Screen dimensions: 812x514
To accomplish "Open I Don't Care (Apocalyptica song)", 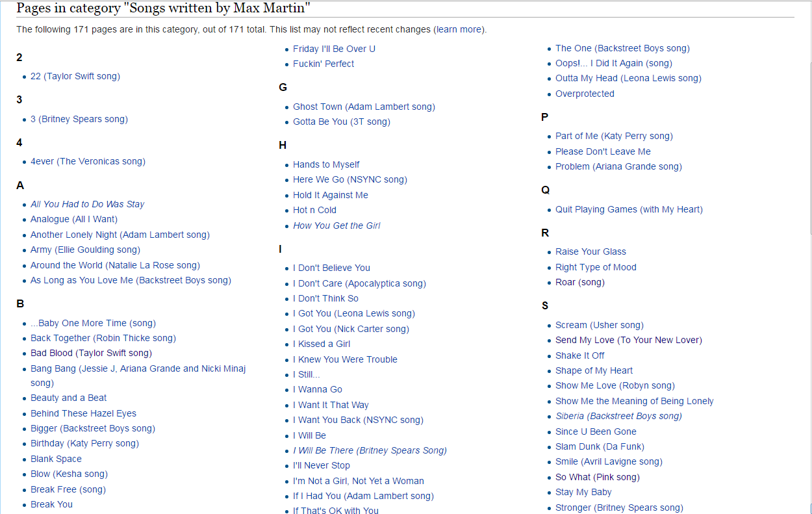I will pyautogui.click(x=359, y=283).
